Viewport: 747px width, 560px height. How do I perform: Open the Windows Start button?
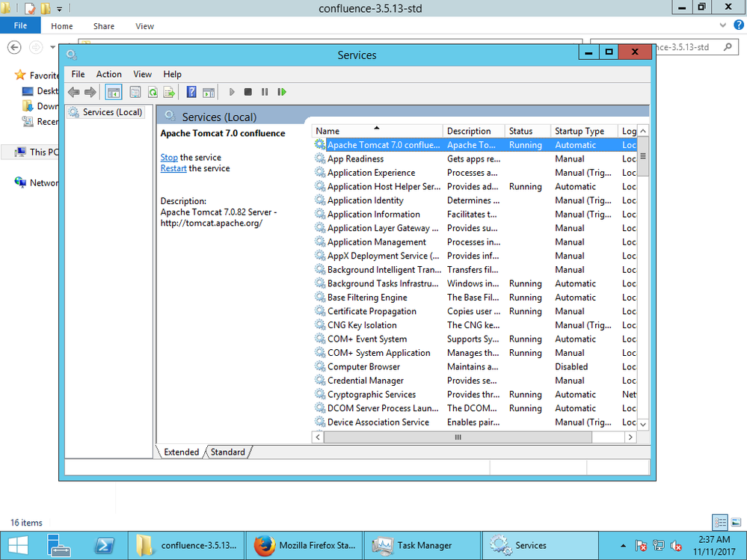pos(18,545)
